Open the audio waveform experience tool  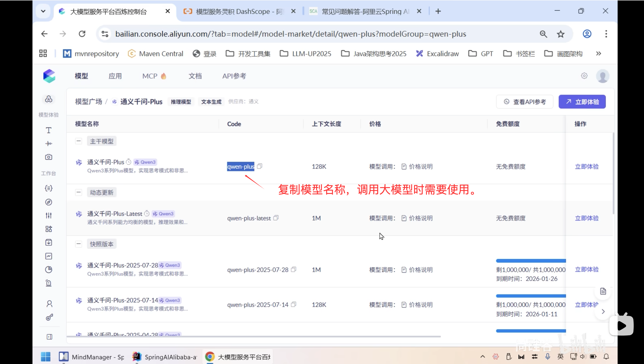pos(48,143)
